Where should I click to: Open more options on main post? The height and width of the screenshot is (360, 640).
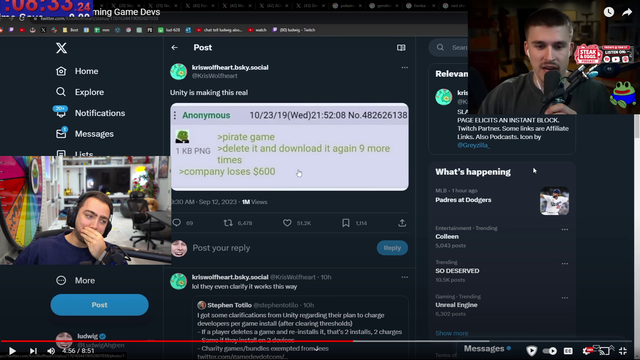(404, 67)
